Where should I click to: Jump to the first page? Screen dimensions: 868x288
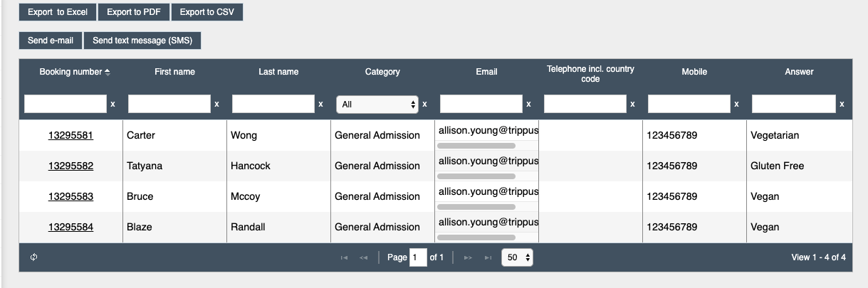coord(345,257)
